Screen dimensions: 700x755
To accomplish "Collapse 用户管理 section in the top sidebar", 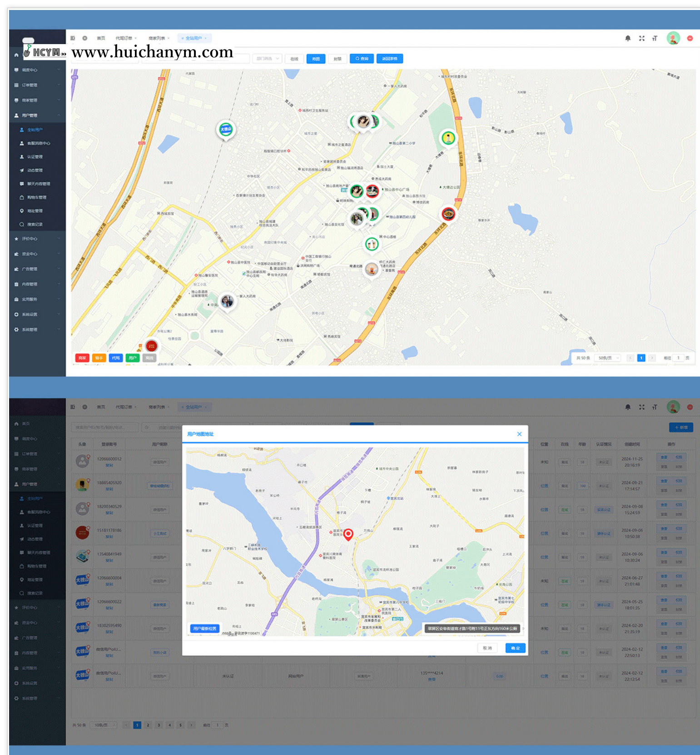I will 38,115.
